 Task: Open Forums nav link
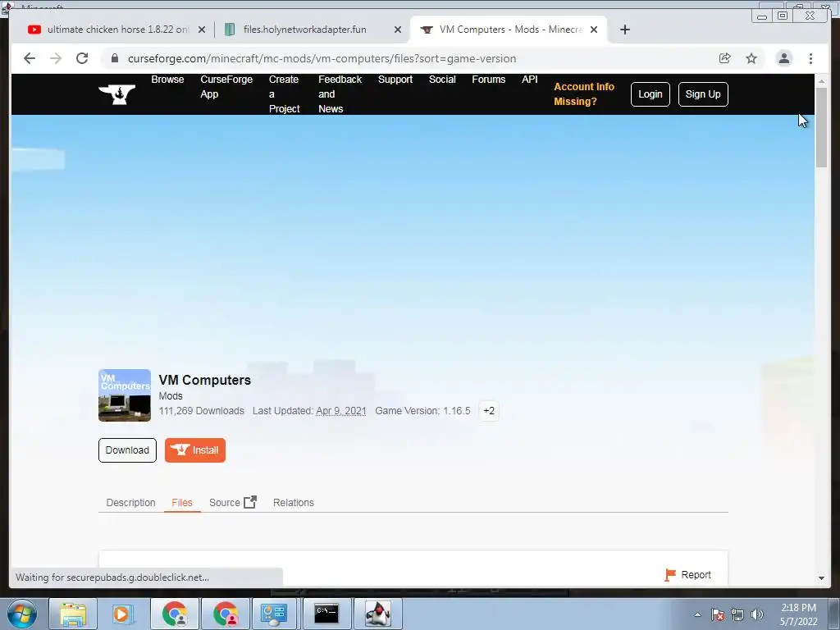click(489, 80)
